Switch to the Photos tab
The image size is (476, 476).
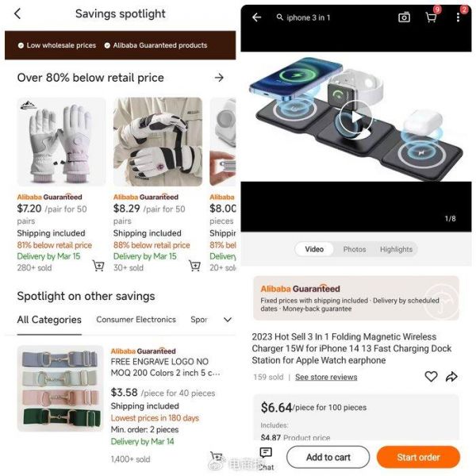[355, 249]
